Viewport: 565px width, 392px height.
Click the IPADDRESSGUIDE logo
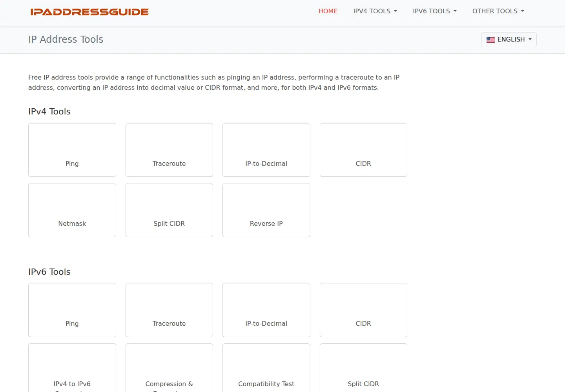[89, 12]
